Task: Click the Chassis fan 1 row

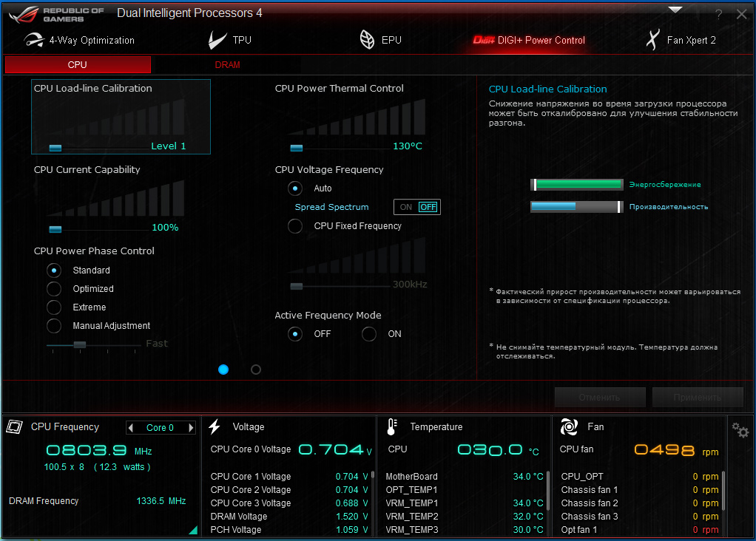Action: 640,490
